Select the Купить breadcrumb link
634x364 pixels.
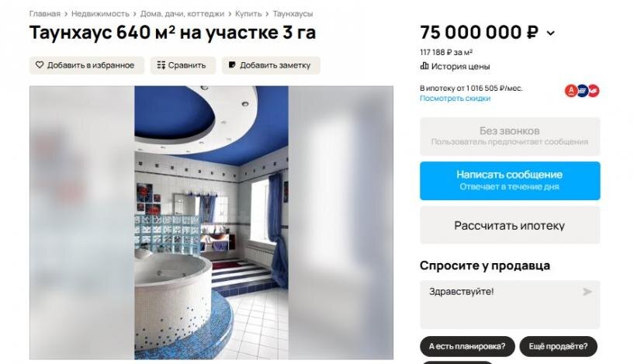click(248, 14)
